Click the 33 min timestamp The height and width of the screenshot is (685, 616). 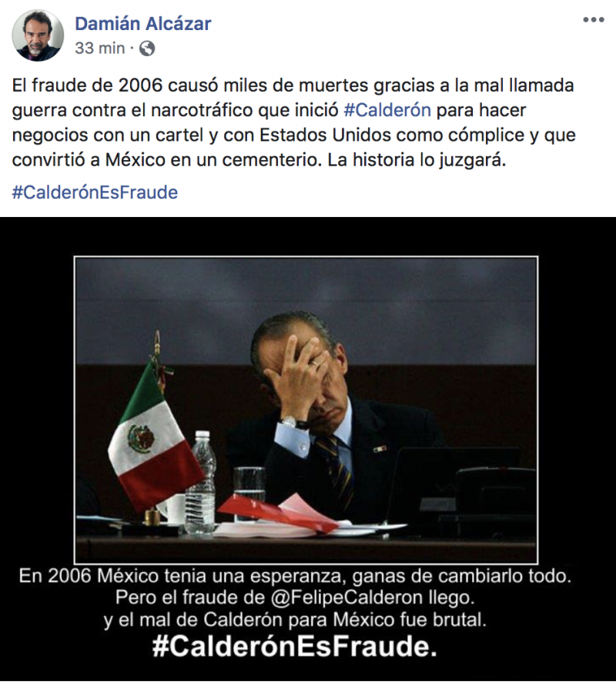click(x=99, y=48)
